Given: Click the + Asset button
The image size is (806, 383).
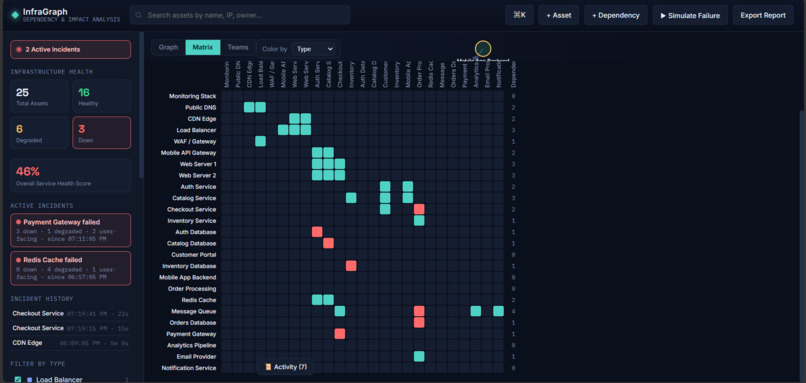Looking at the screenshot, I should pyautogui.click(x=559, y=15).
